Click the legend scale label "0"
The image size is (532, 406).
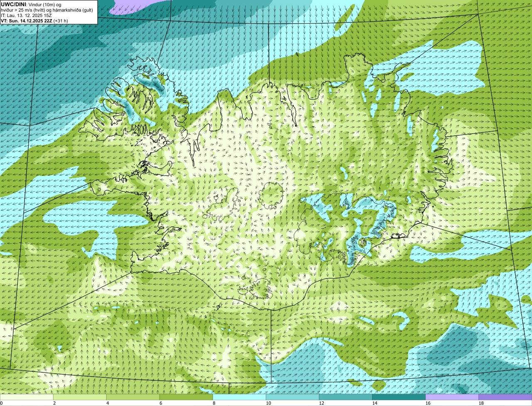tap(1, 403)
